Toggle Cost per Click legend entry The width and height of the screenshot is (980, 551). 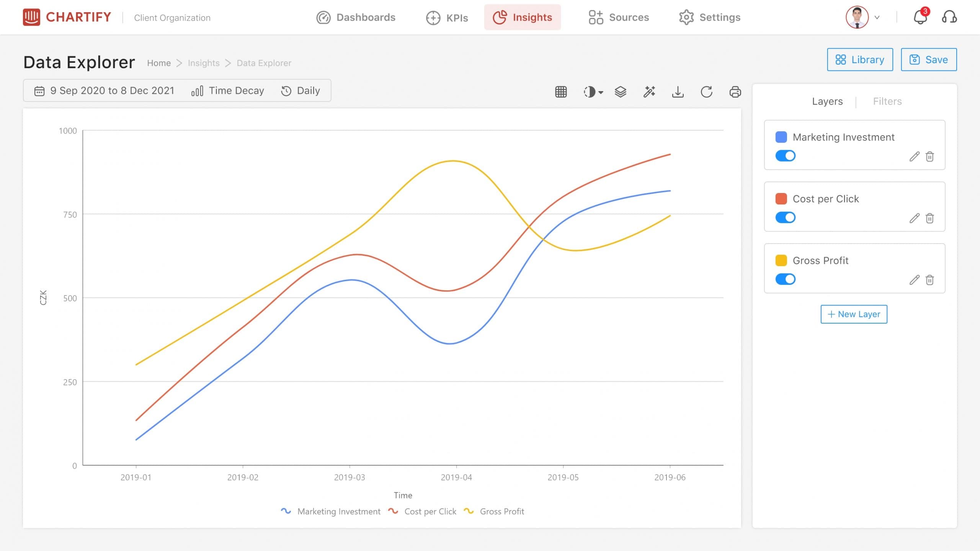422,512
